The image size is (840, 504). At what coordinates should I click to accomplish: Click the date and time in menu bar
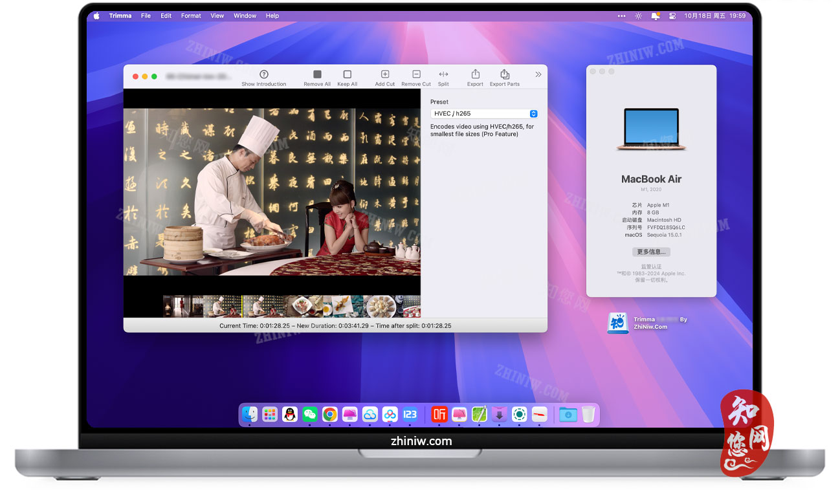click(x=715, y=16)
